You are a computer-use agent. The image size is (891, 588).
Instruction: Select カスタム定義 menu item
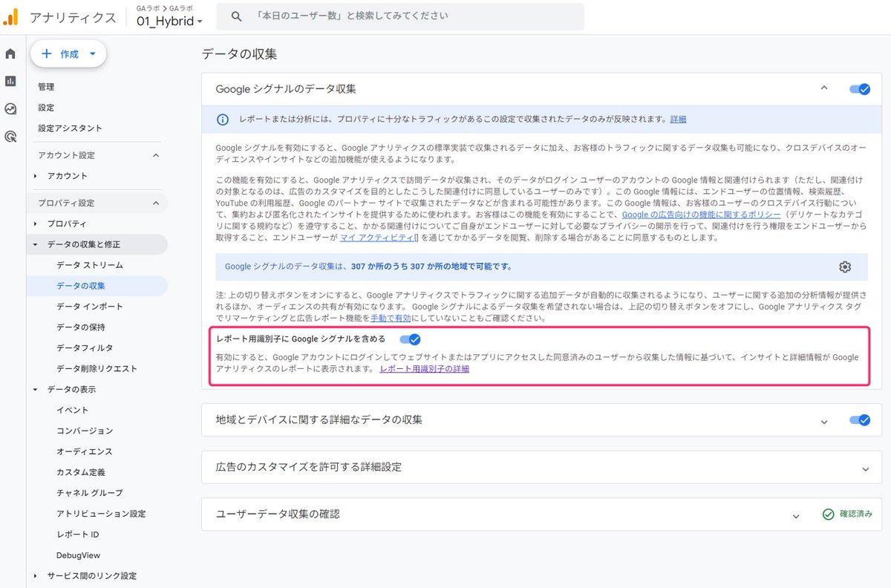click(x=81, y=472)
